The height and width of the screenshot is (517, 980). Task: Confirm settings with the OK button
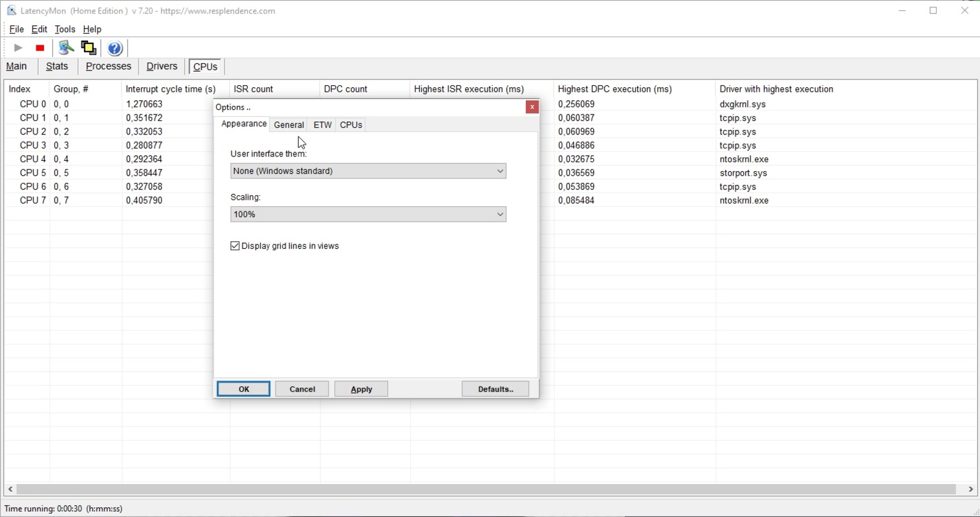[x=243, y=388]
